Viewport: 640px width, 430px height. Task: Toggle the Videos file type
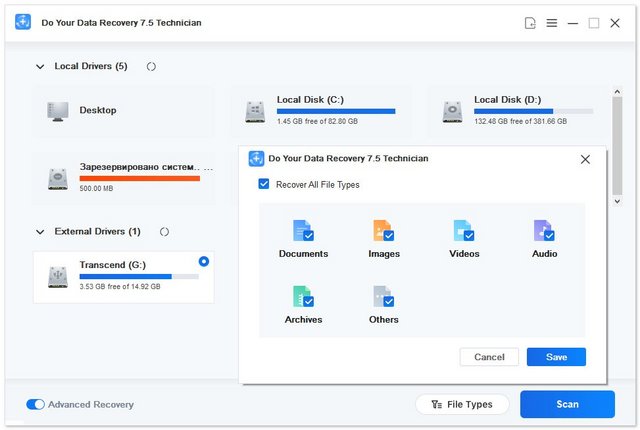(x=464, y=231)
